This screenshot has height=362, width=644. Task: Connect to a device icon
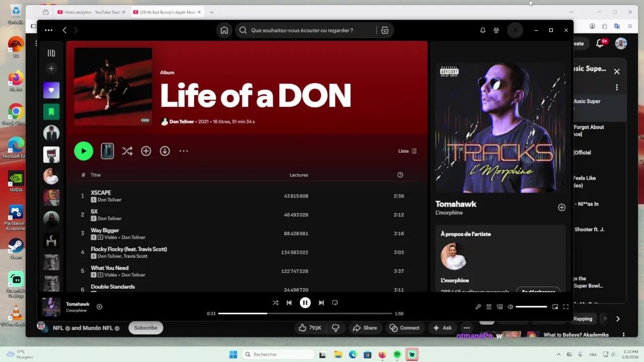500,307
